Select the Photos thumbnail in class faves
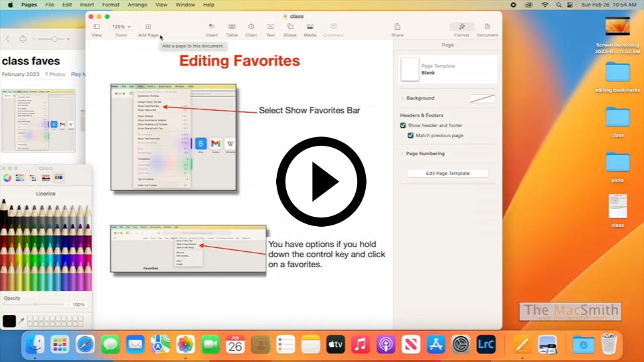644x362 pixels. click(39, 121)
